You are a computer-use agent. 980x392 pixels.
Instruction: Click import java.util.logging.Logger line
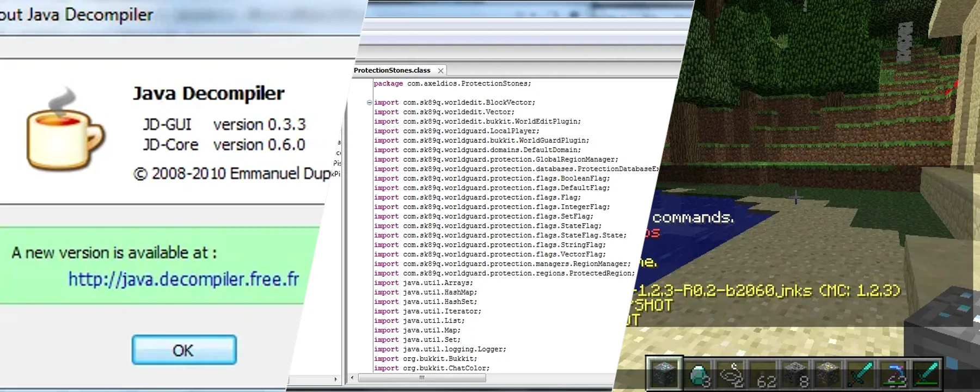point(440,350)
